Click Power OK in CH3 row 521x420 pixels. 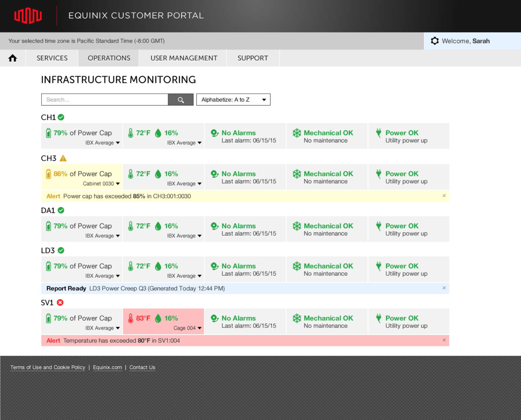pyautogui.click(x=402, y=174)
